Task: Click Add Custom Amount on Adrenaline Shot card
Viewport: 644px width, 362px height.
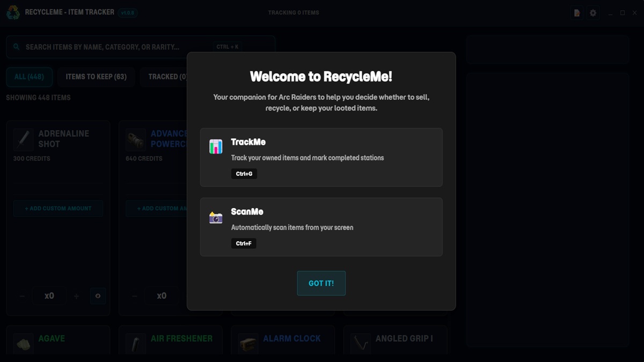Action: (58, 208)
